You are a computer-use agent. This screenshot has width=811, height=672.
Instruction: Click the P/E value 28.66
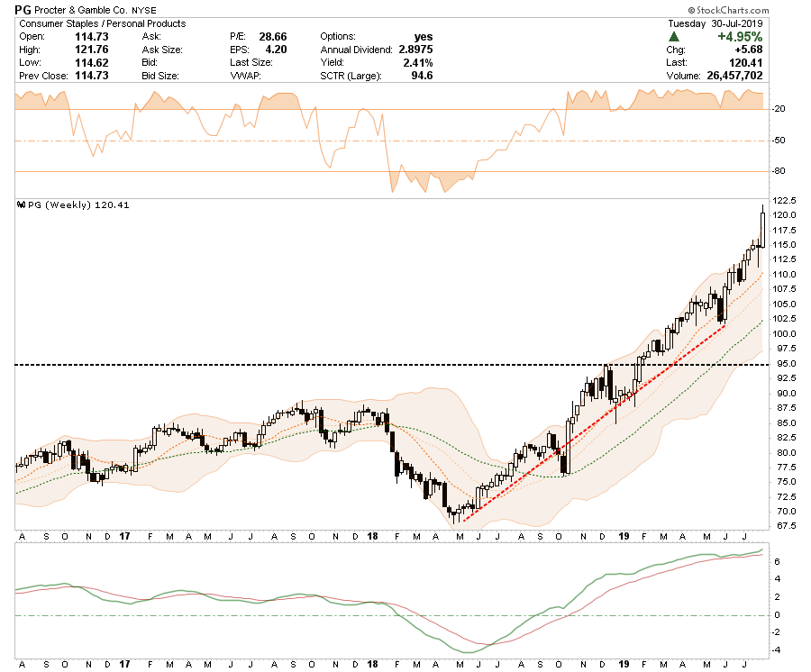point(272,37)
